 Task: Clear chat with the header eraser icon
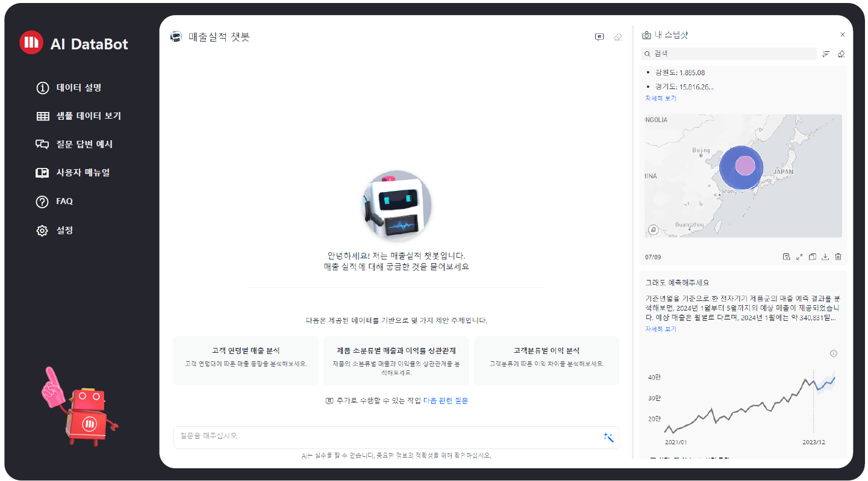[617, 37]
